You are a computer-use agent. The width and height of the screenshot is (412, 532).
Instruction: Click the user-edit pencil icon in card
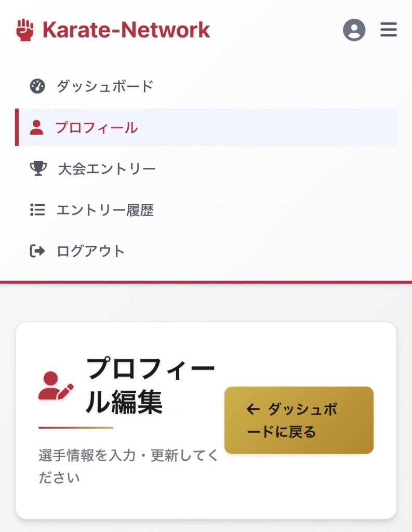click(56, 385)
